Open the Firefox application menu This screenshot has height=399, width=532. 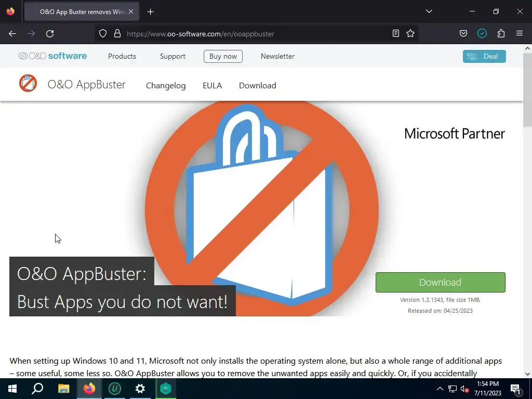point(520,33)
